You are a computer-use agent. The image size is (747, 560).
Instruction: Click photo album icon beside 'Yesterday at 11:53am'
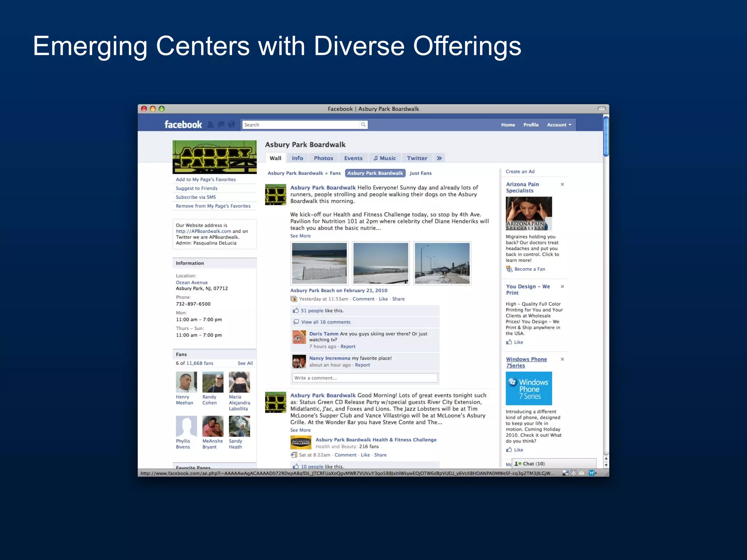pos(294,299)
